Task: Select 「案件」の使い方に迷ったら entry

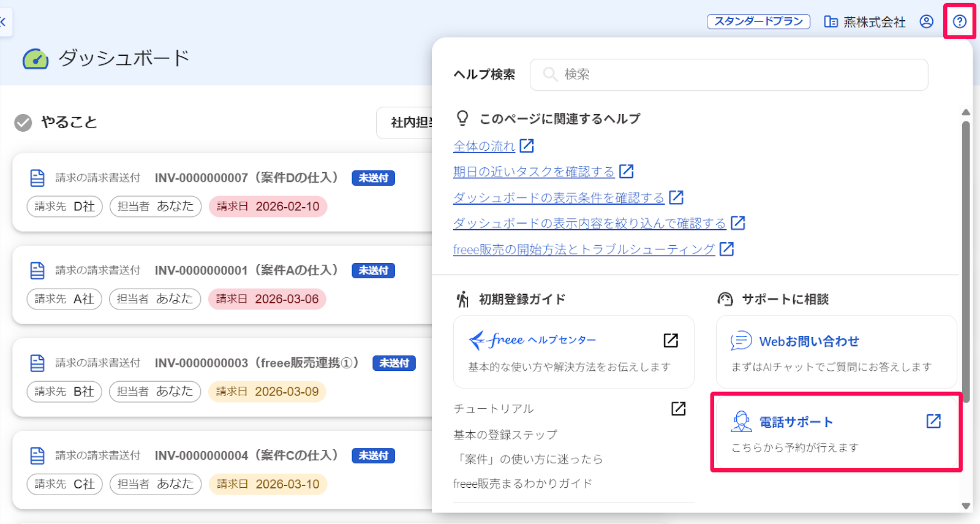Action: click(x=528, y=459)
